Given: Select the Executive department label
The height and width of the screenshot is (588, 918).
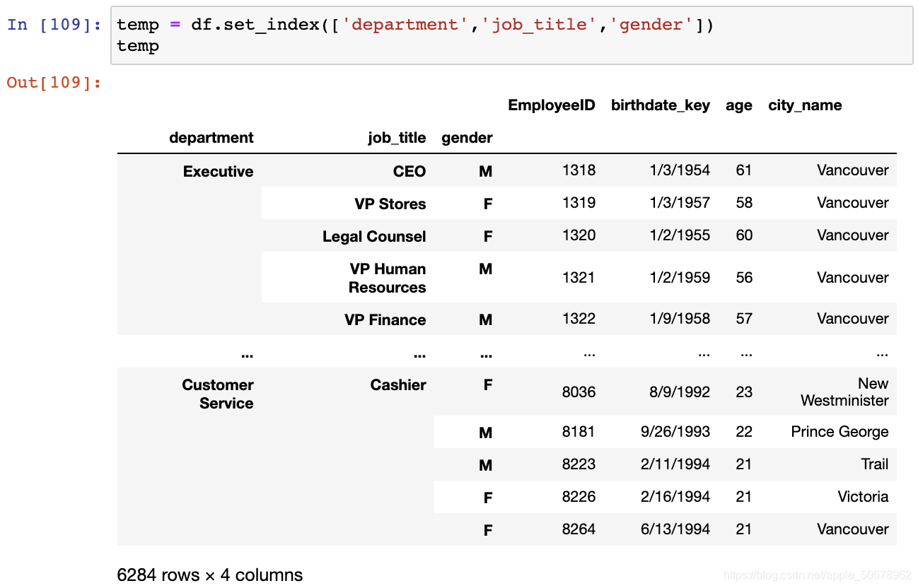Looking at the screenshot, I should (x=218, y=172).
